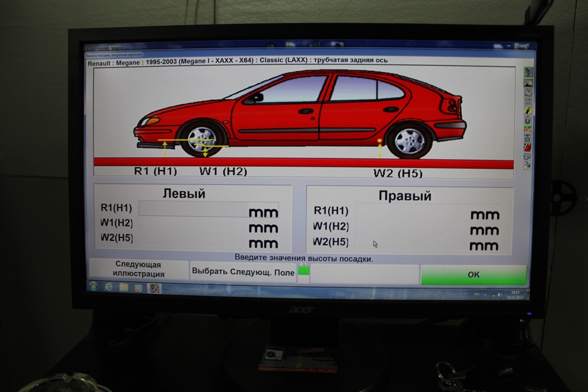Select the yellow circle adjustment tool icon
Screen dimensions: 588x392
(528, 111)
